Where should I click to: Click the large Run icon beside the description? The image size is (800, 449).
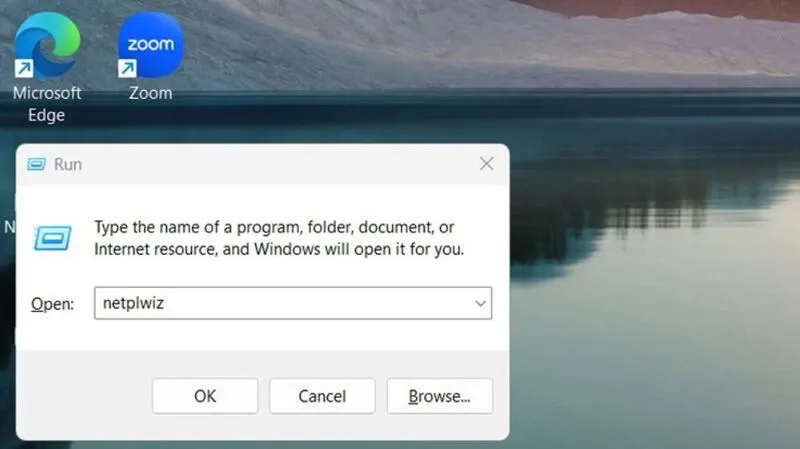click(52, 237)
